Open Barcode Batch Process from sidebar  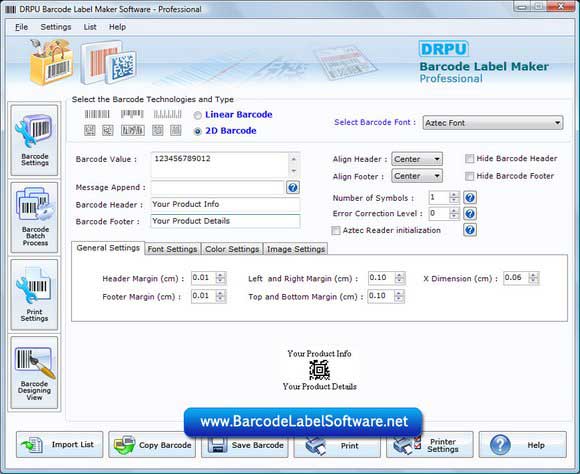[34, 217]
